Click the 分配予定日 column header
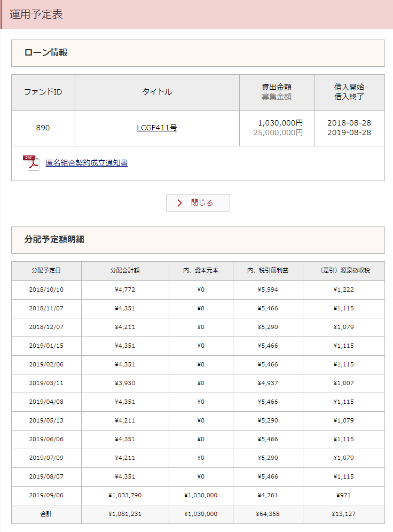 coord(46,271)
